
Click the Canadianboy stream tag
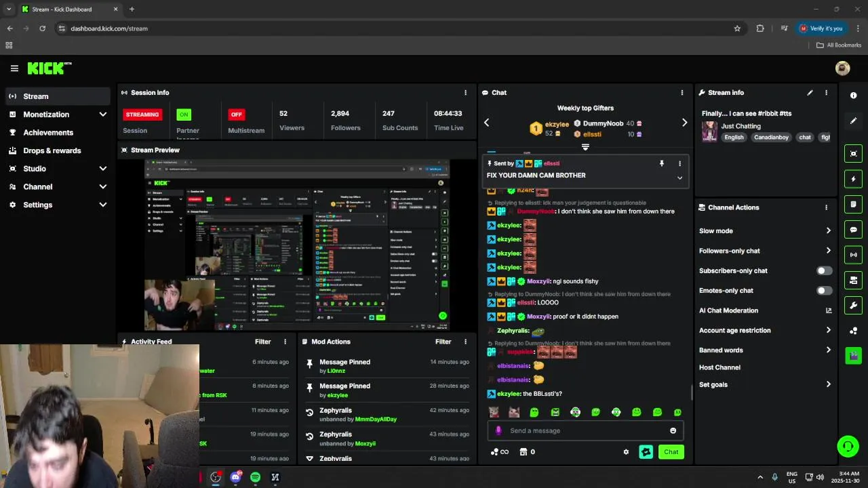tap(771, 138)
